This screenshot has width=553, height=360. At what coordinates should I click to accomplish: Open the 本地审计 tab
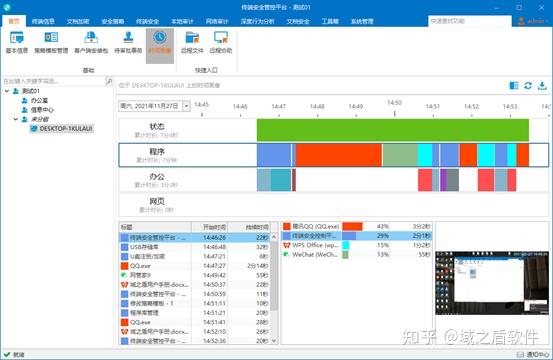[x=182, y=21]
